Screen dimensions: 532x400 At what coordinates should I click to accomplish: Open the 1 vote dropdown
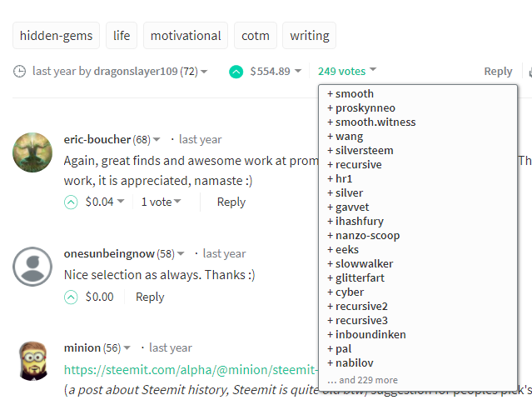(161, 202)
